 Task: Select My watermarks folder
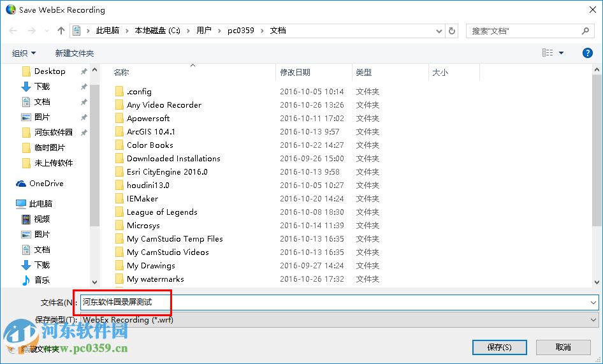click(x=156, y=279)
